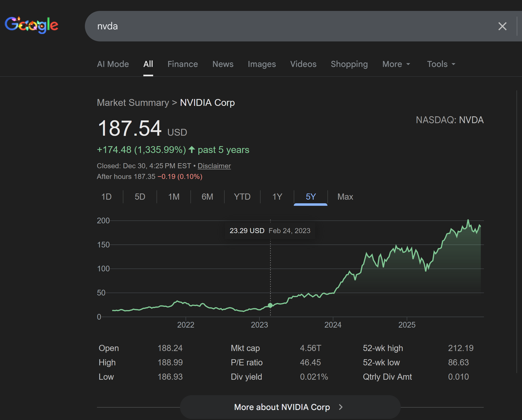Image resolution: width=522 pixels, height=420 pixels.
Task: Clear the search box with X icon
Action: [x=502, y=26]
